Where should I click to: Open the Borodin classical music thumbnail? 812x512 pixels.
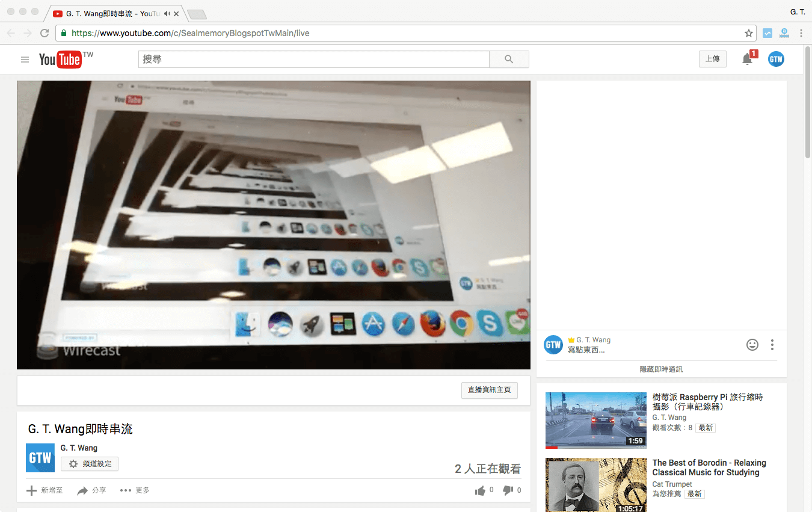click(595, 485)
